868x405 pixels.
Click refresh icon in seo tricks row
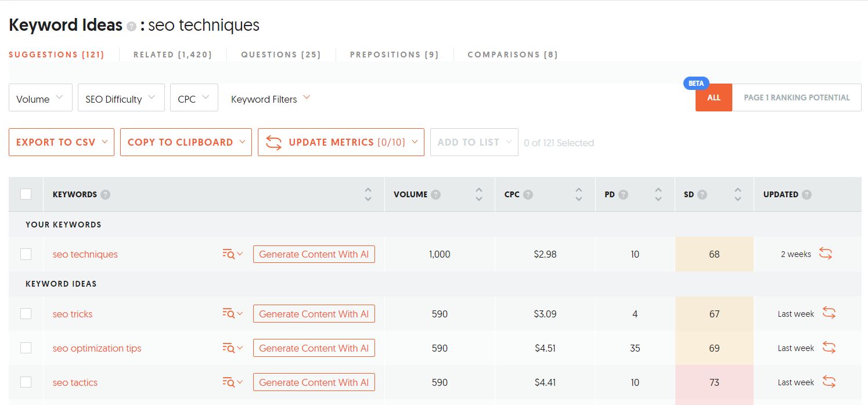pos(829,313)
